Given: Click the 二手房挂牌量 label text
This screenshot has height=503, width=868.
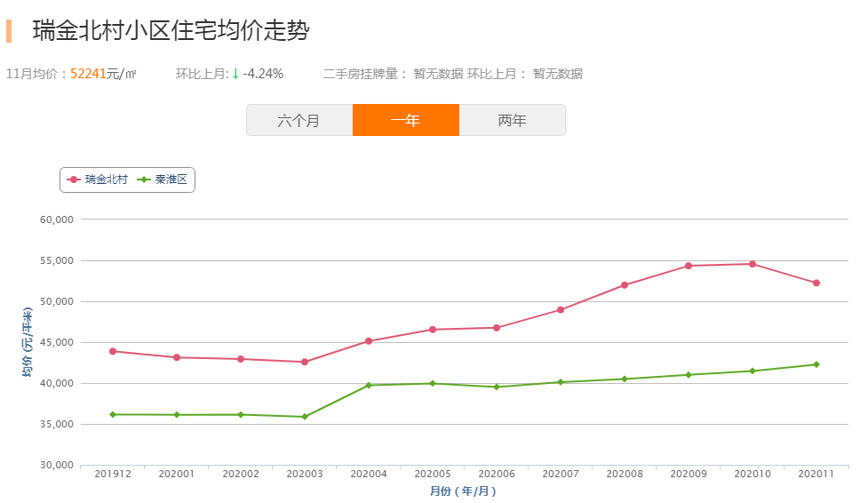Looking at the screenshot, I should tap(361, 74).
